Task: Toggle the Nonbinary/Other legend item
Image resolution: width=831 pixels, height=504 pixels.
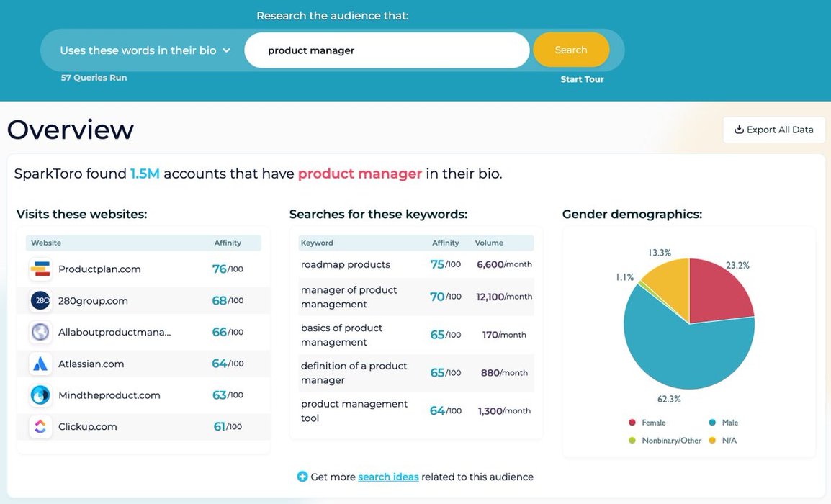Action: point(665,441)
